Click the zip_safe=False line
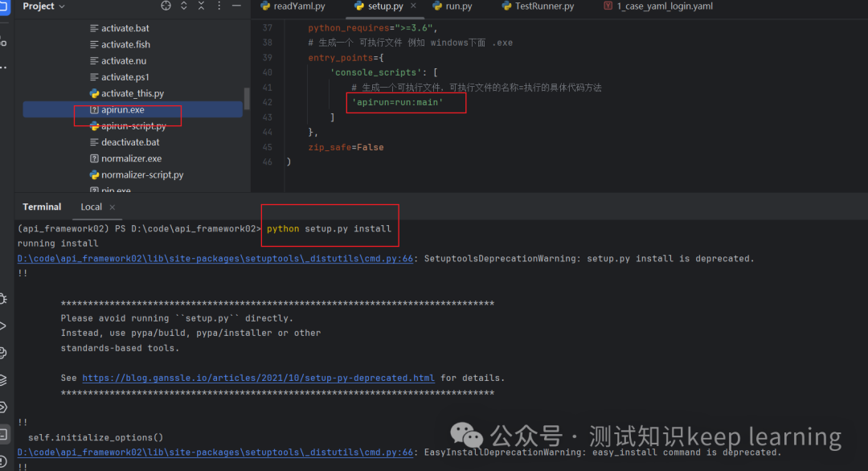 [346, 147]
